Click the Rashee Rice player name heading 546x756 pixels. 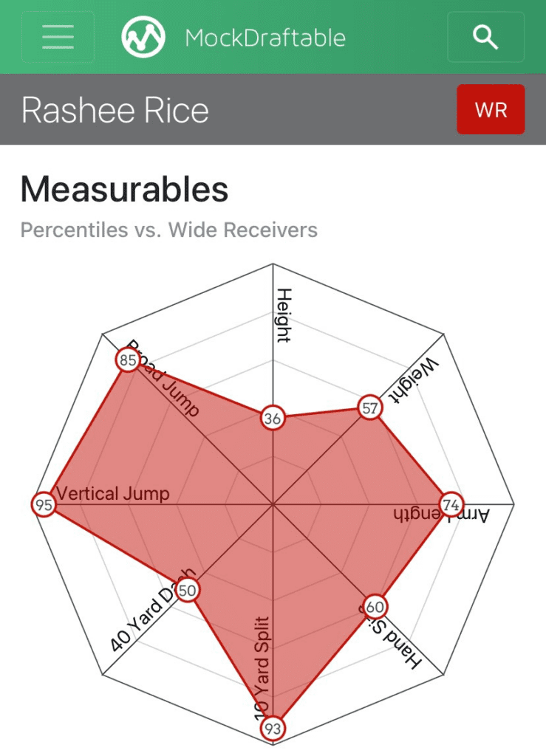pyautogui.click(x=115, y=111)
